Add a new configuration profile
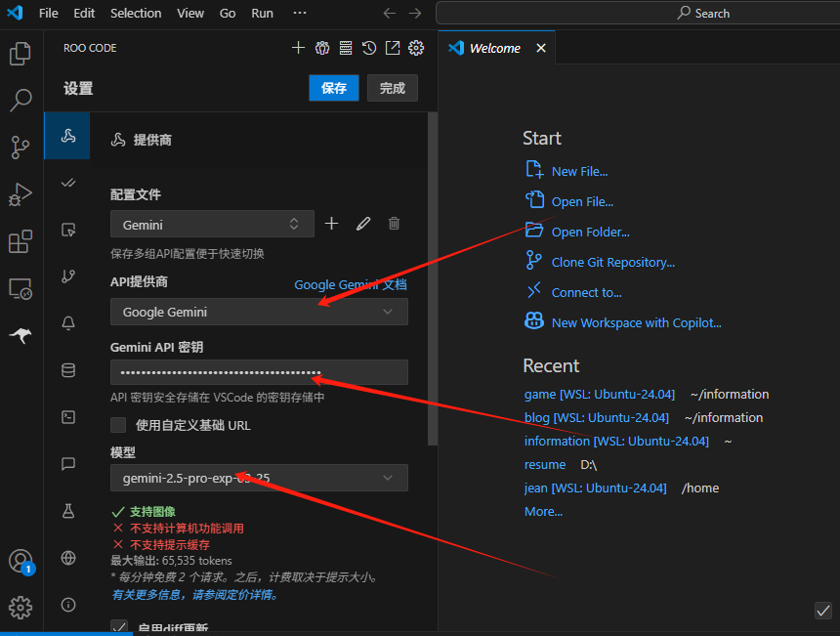Image resolution: width=840 pixels, height=636 pixels. 332,224
